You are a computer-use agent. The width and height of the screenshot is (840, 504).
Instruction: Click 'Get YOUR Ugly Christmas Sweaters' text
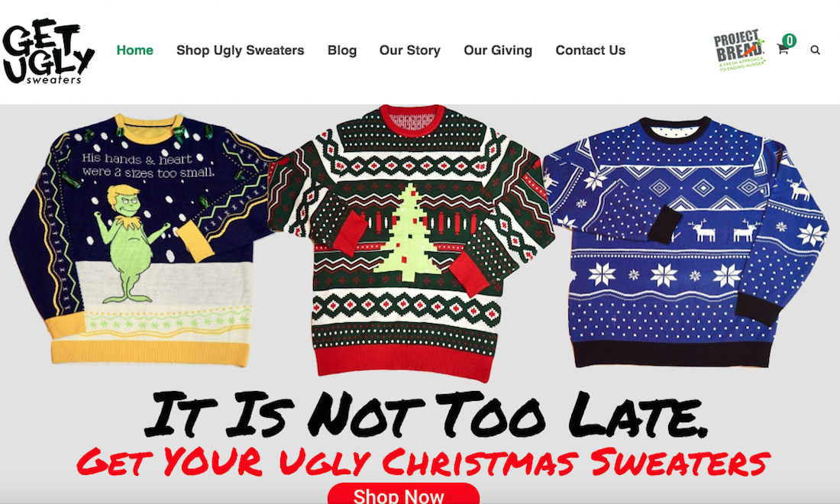(x=423, y=461)
